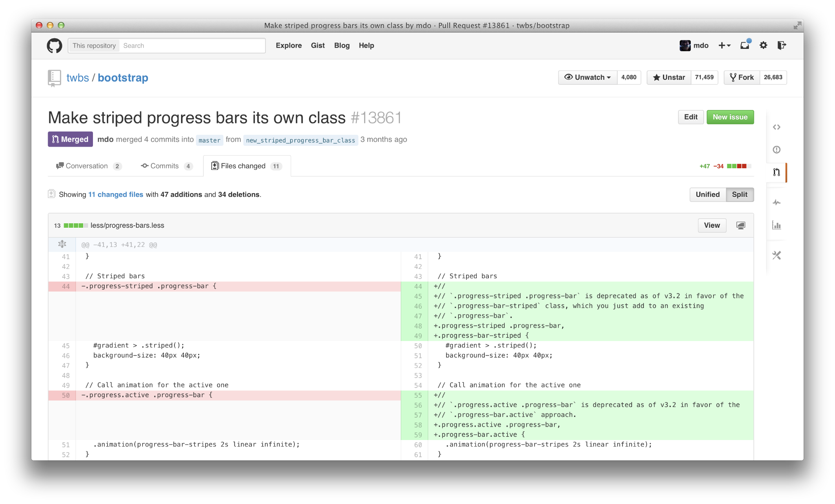Click mdo author link in merge info
835x504 pixels.
pos(105,139)
